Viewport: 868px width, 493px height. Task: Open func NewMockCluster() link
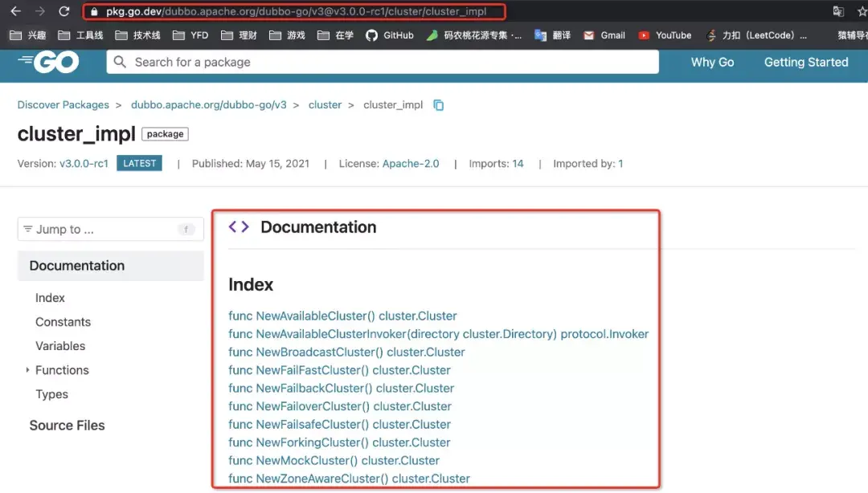[x=334, y=461]
